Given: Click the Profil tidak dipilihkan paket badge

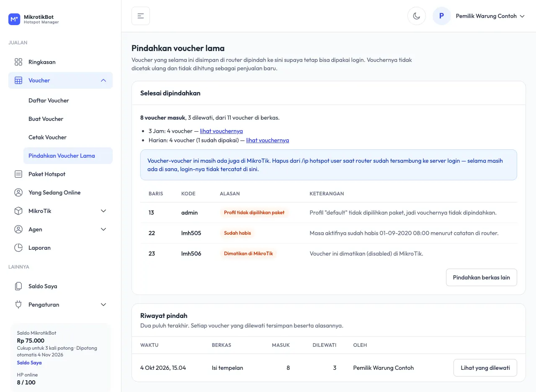Looking at the screenshot, I should [x=254, y=213].
